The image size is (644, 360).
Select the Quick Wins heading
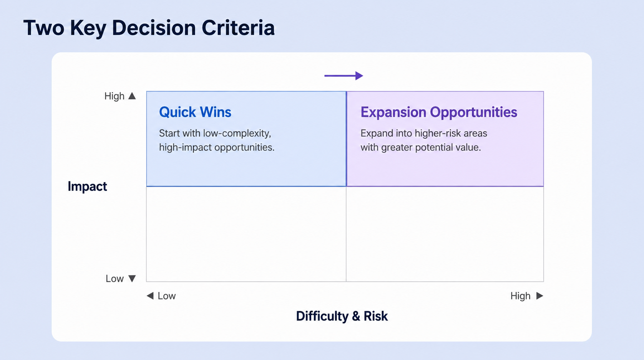195,112
